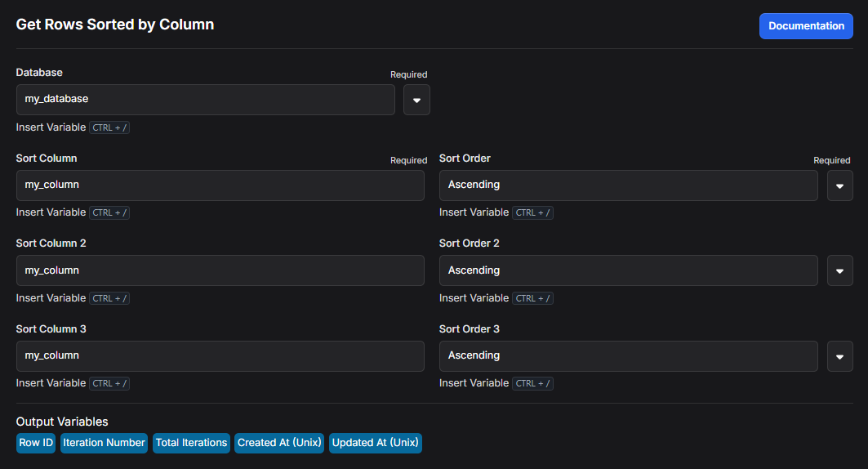Click the Output Variables heading

coord(62,422)
